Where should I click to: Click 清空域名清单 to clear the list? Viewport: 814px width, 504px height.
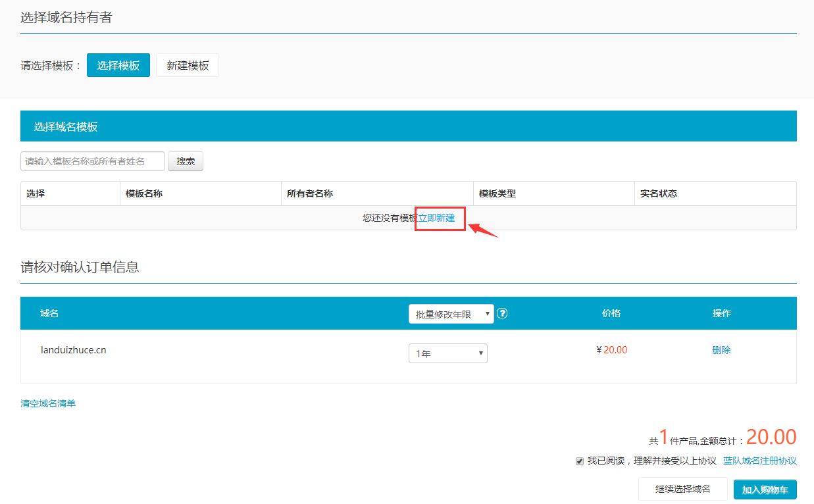48,403
